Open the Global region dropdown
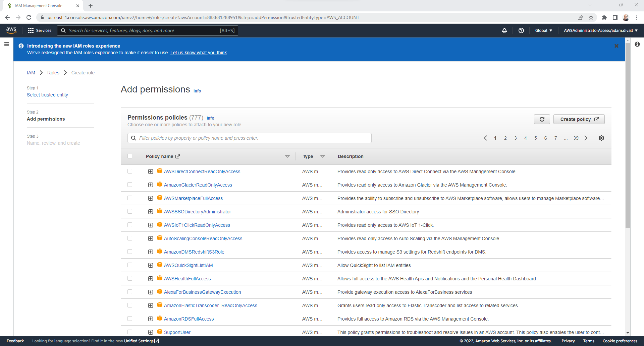The width and height of the screenshot is (644, 346). pyautogui.click(x=543, y=30)
